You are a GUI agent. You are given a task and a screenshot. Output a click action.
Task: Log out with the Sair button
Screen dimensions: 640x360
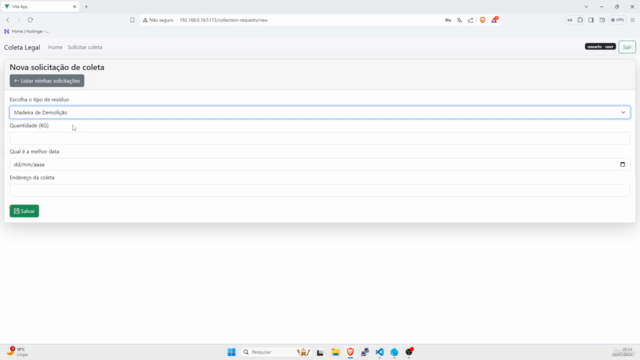click(x=627, y=47)
